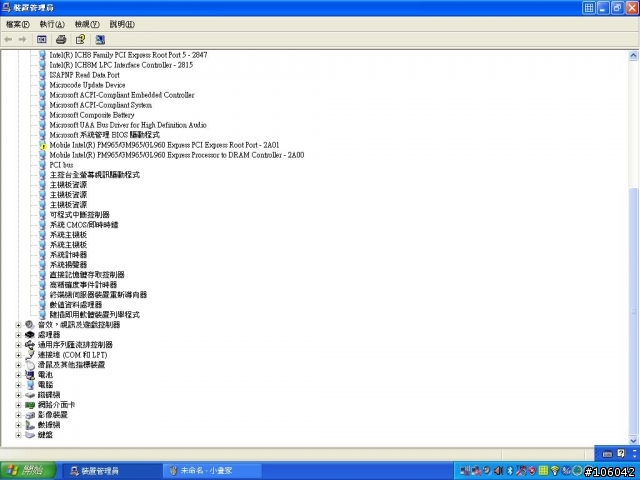
Task: Select the PCI bus entry
Action: [61, 165]
